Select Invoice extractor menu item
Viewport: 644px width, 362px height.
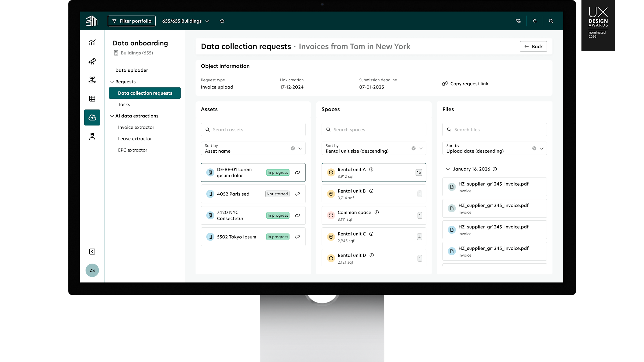pyautogui.click(x=136, y=127)
